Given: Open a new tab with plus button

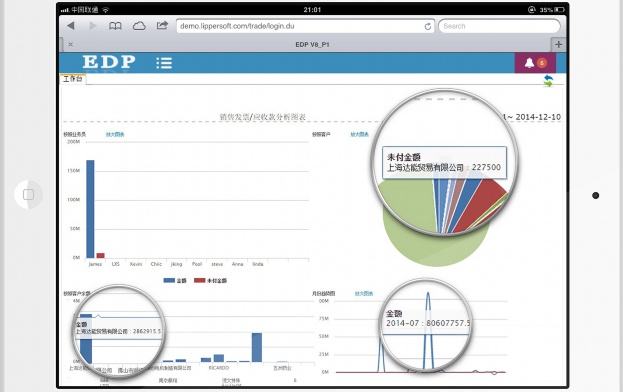Looking at the screenshot, I should [558, 44].
